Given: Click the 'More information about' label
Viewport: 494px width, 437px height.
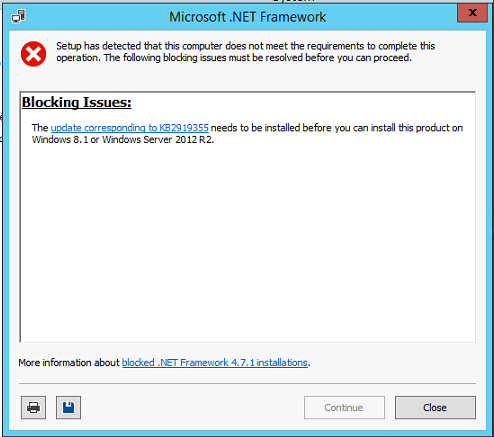Looking at the screenshot, I should [69, 362].
